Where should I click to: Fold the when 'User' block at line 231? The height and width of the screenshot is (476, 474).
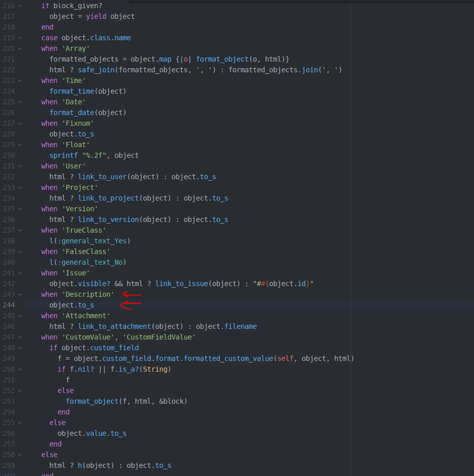click(x=19, y=166)
